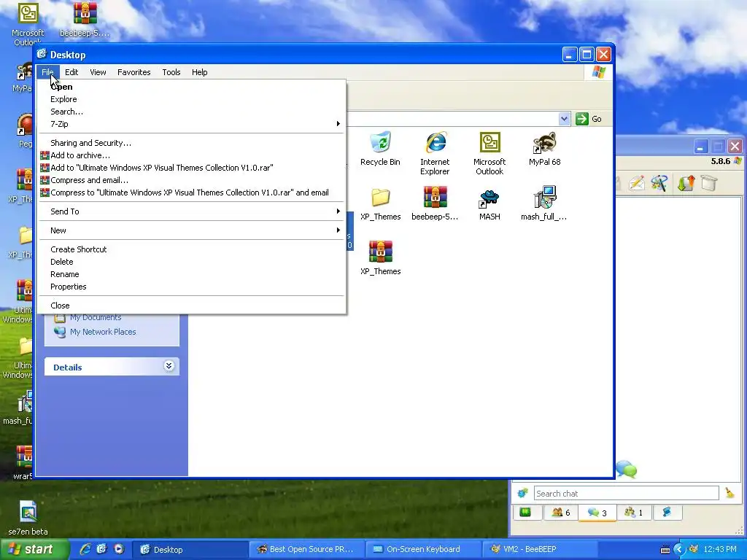Click the gear filter icon left of Search chat
Viewport: 747px width, 560px height.
522,493
